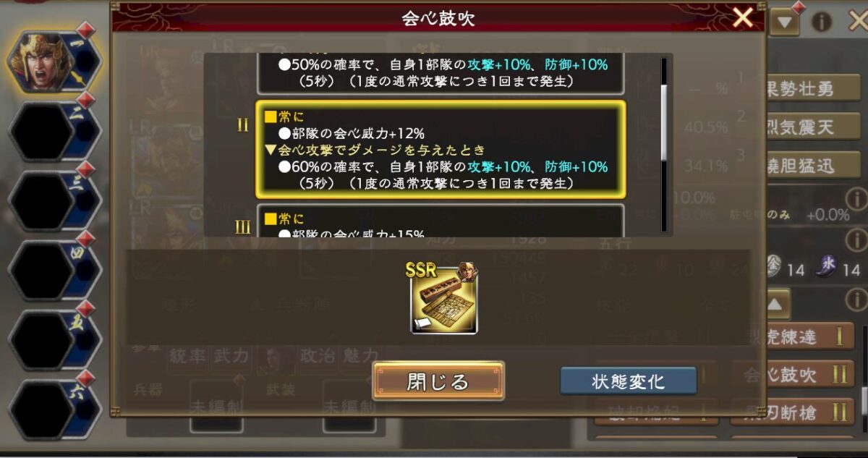Select skill level III description box
The image size is (868, 458).
pyautogui.click(x=441, y=221)
